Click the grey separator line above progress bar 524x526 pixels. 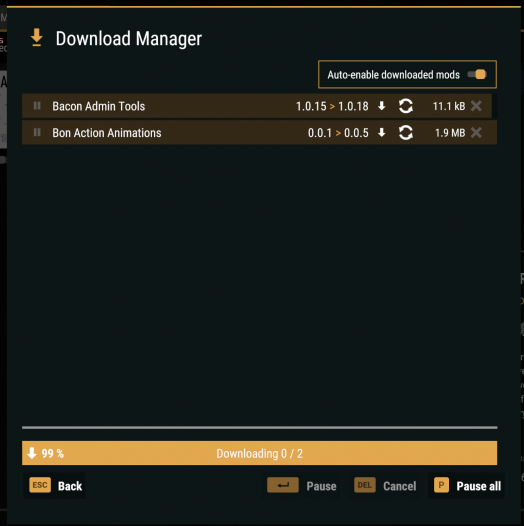point(260,428)
